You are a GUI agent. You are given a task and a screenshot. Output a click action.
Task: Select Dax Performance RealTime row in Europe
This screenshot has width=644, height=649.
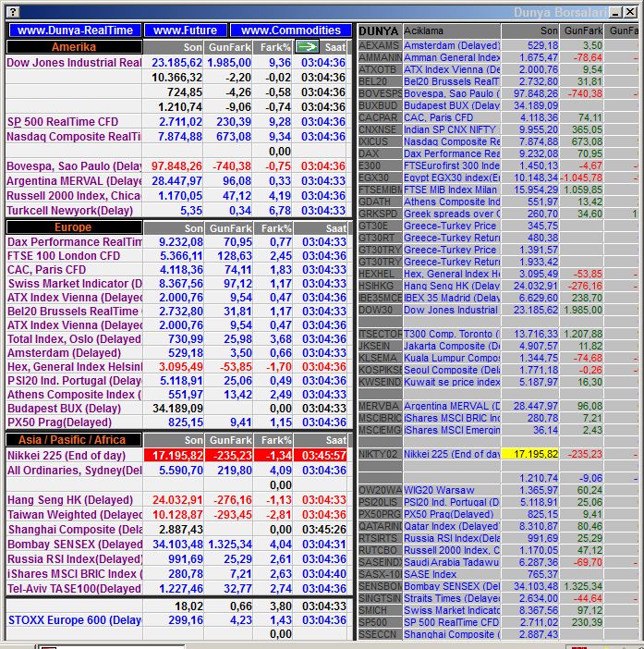pos(177,241)
